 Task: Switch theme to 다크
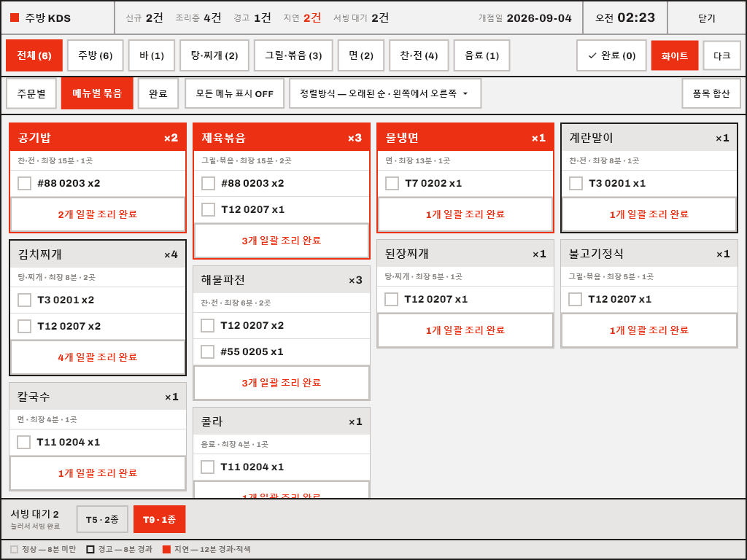tap(721, 55)
